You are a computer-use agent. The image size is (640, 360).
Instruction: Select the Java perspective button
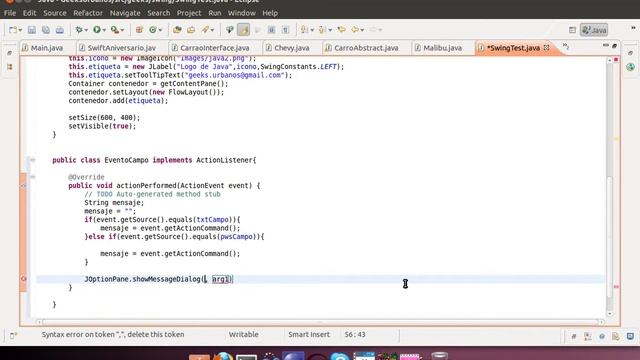coord(594,30)
